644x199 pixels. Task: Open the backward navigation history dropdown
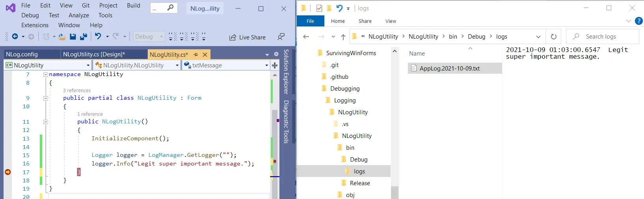23,37
